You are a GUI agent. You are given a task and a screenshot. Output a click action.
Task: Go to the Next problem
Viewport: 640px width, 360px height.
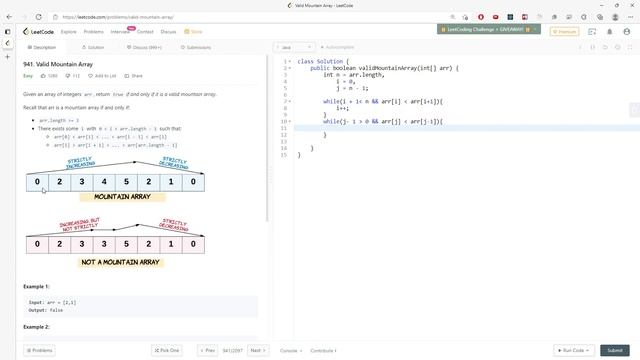click(x=258, y=350)
